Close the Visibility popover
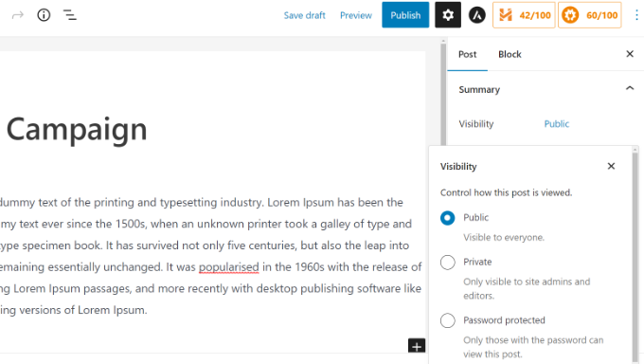 pos(611,166)
